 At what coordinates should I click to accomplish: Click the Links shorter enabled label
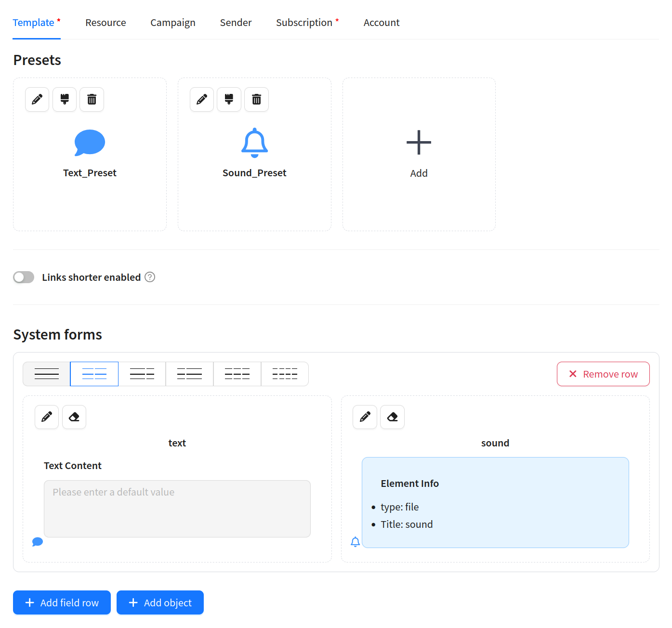click(91, 277)
